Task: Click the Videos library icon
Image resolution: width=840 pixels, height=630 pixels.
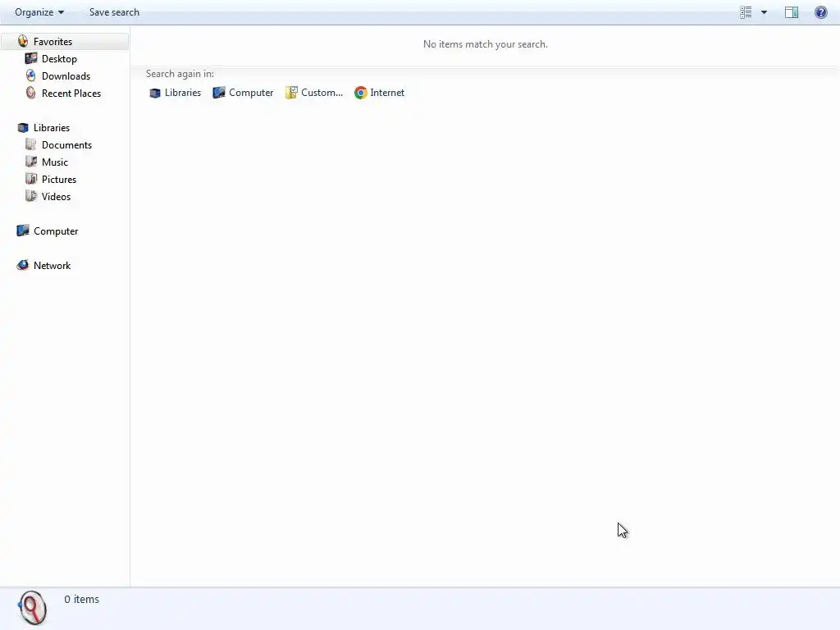Action: point(31,196)
